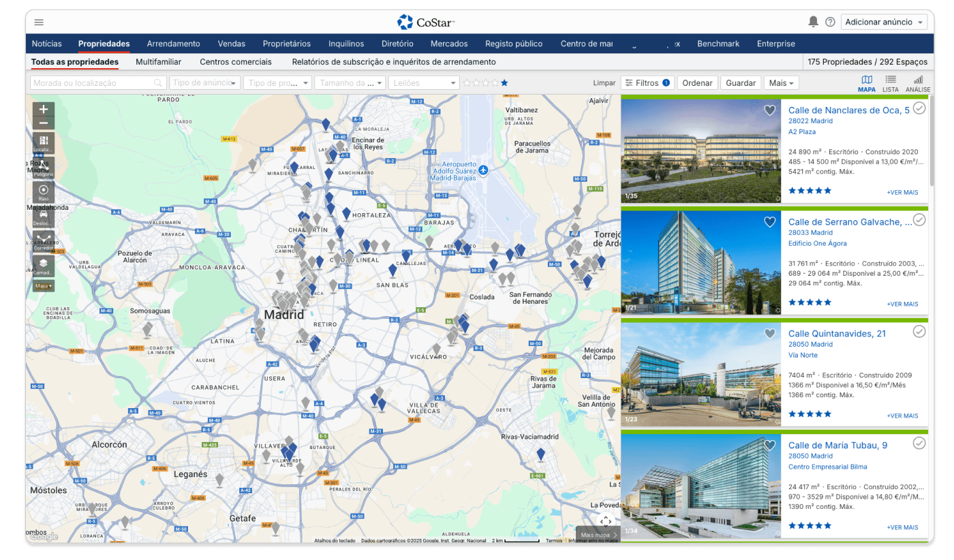Tick the checkmark for Calle de Nanclares de Oca
954x560 pixels.
coord(919,108)
